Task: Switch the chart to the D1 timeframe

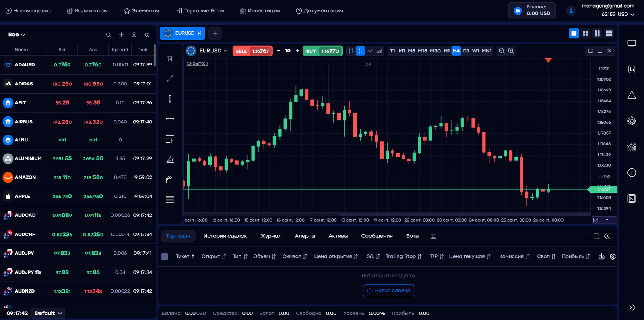Action: (x=466, y=51)
